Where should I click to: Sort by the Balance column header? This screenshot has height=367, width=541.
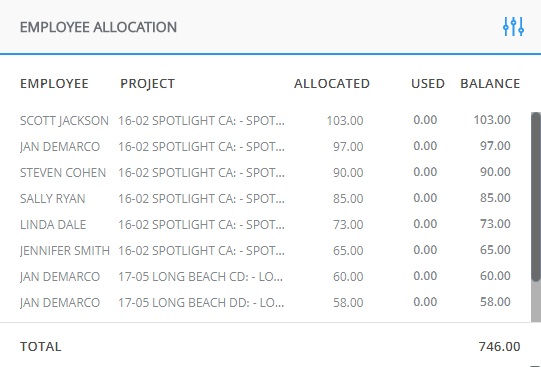coord(490,83)
